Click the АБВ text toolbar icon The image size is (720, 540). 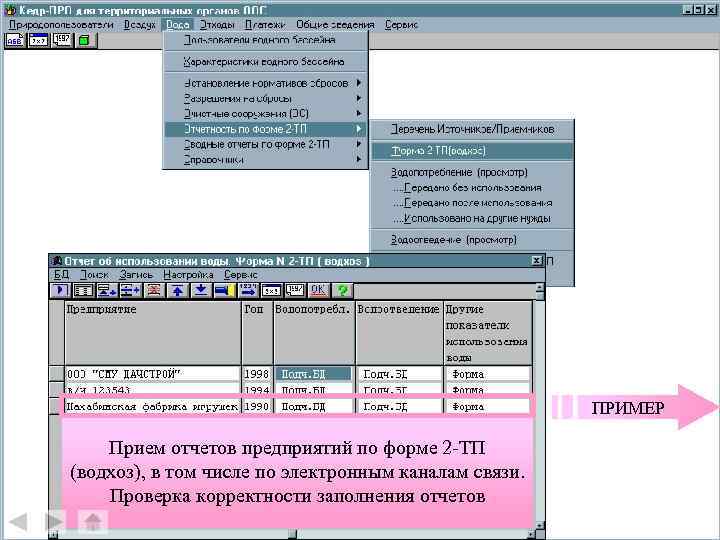[x=15, y=40]
